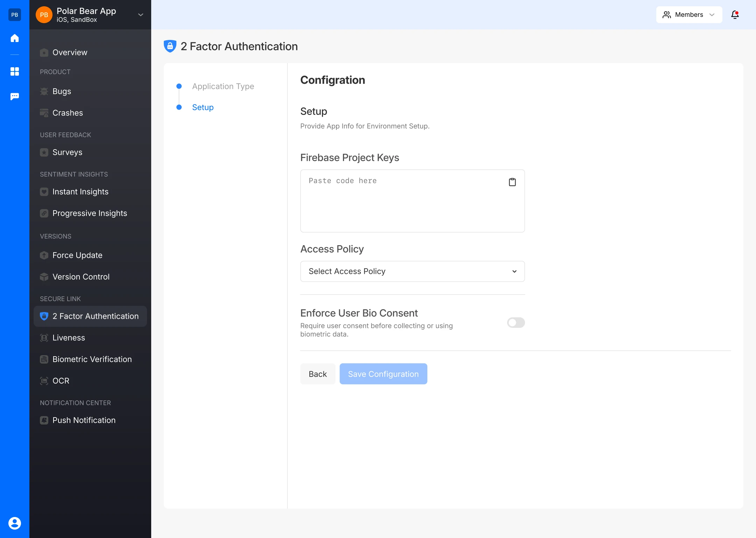
Task: Click the PB workspace logo icon
Action: click(x=14, y=15)
